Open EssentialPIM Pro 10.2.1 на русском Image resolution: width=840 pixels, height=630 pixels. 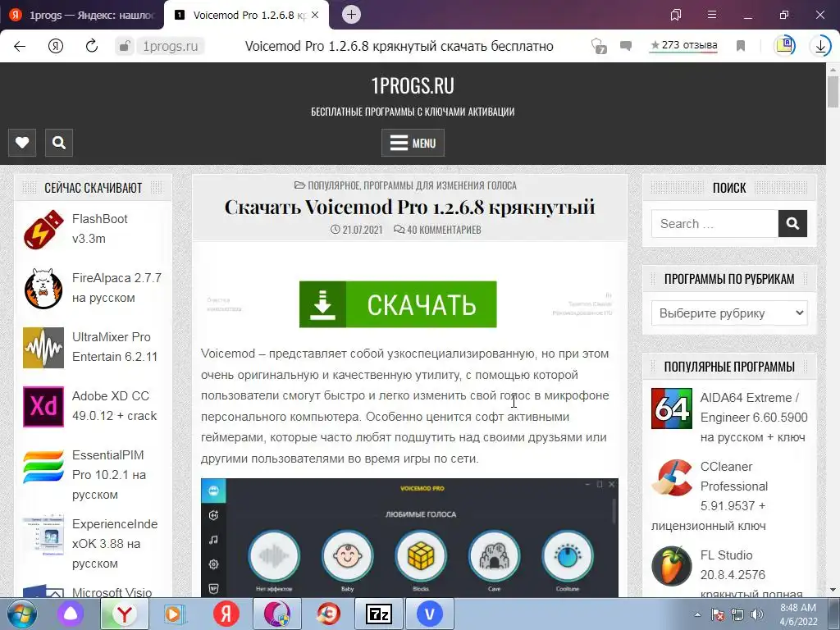(109, 475)
